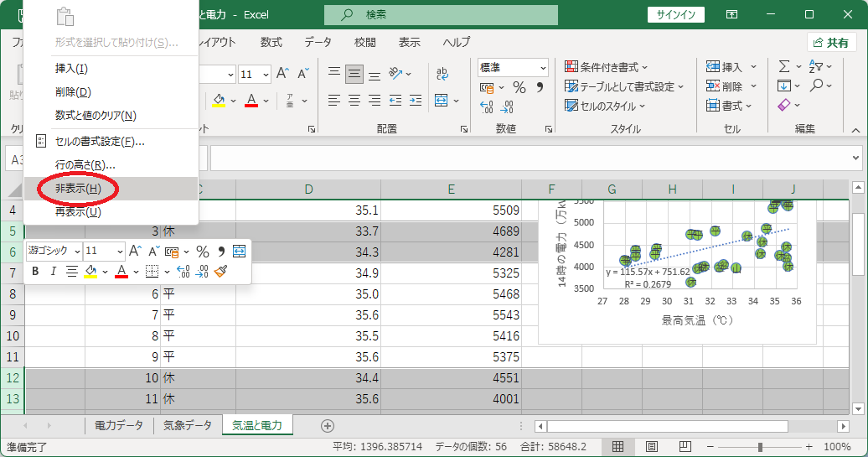Click the clear eraser icon

coord(784,105)
